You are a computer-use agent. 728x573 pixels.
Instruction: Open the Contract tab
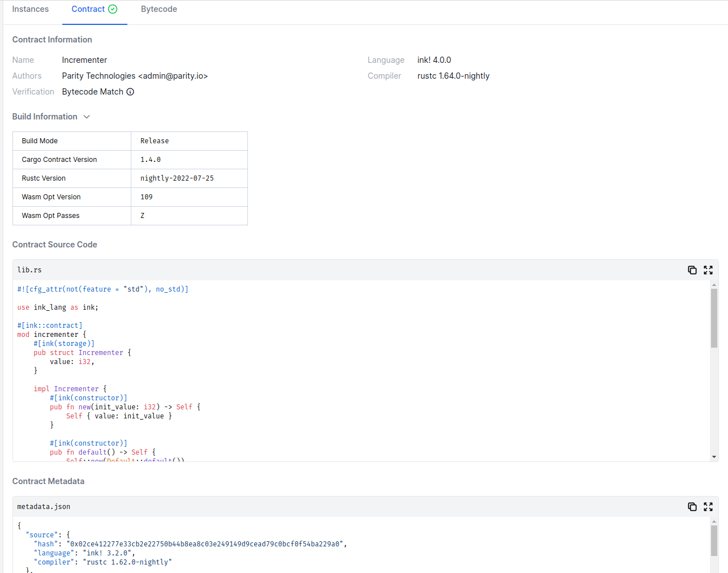[95, 9]
